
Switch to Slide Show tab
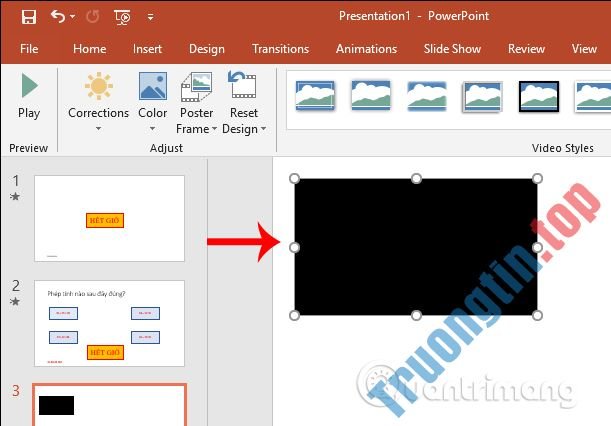pos(452,49)
